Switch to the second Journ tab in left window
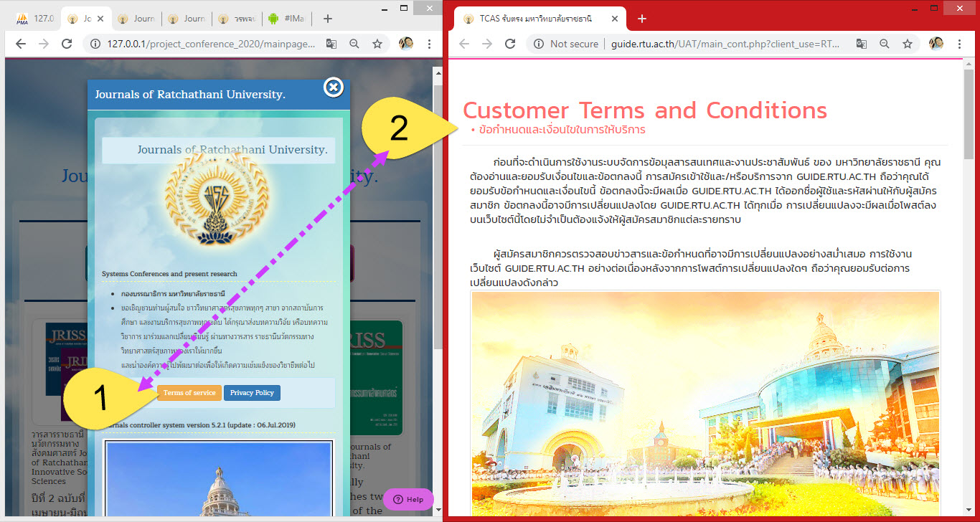This screenshot has height=522, width=980. pyautogui.click(x=138, y=19)
